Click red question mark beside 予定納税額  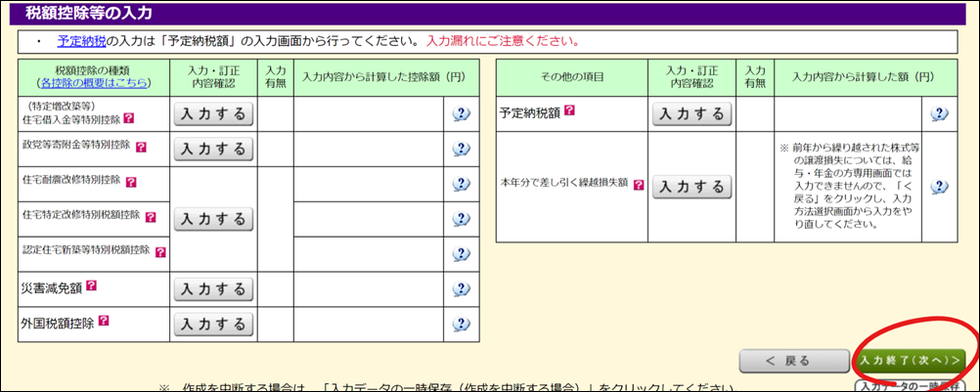tap(569, 110)
